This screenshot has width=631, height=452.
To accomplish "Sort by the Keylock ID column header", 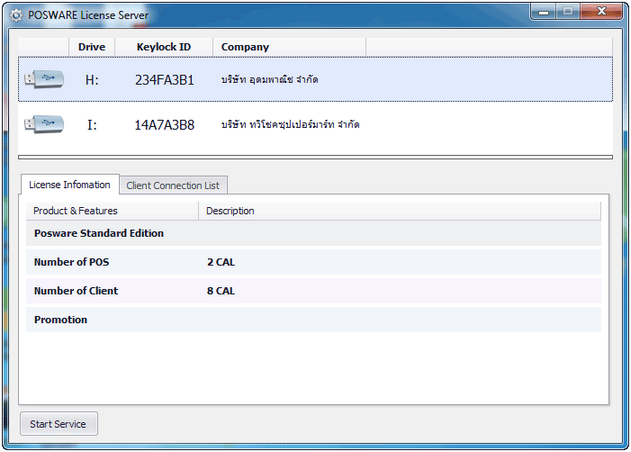I will coord(163,47).
